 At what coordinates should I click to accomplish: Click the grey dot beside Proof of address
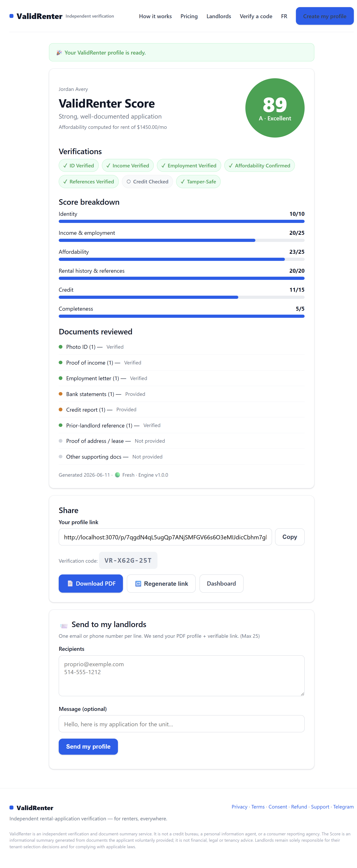click(61, 441)
